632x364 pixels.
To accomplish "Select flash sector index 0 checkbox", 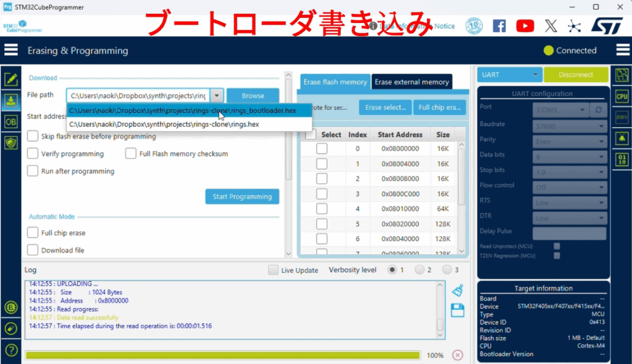I will 322,148.
